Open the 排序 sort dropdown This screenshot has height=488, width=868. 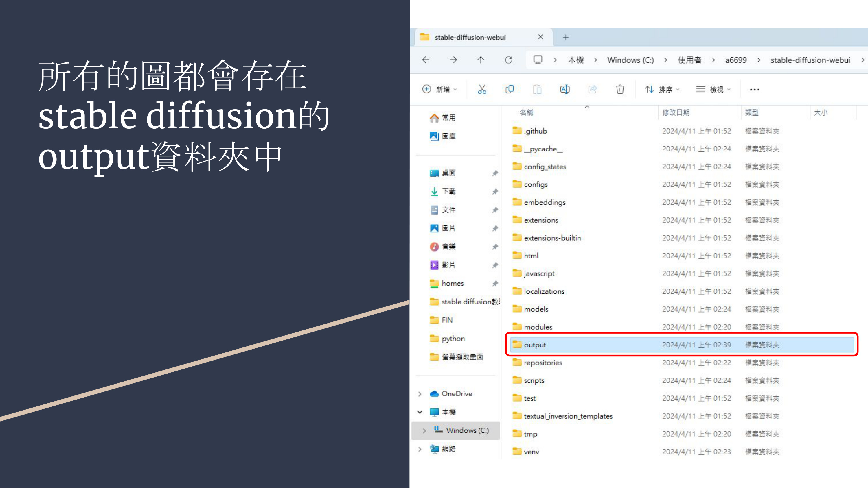coord(662,89)
